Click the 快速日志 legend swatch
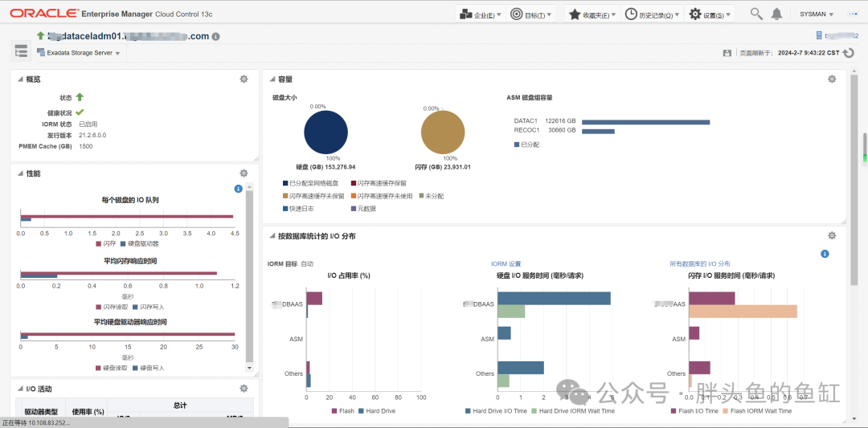The width and height of the screenshot is (868, 428). click(285, 209)
